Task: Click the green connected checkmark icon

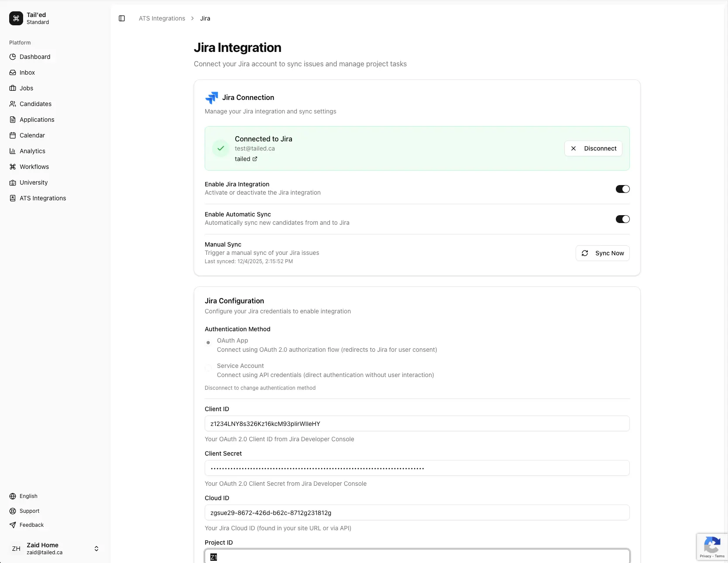Action: pos(221,148)
